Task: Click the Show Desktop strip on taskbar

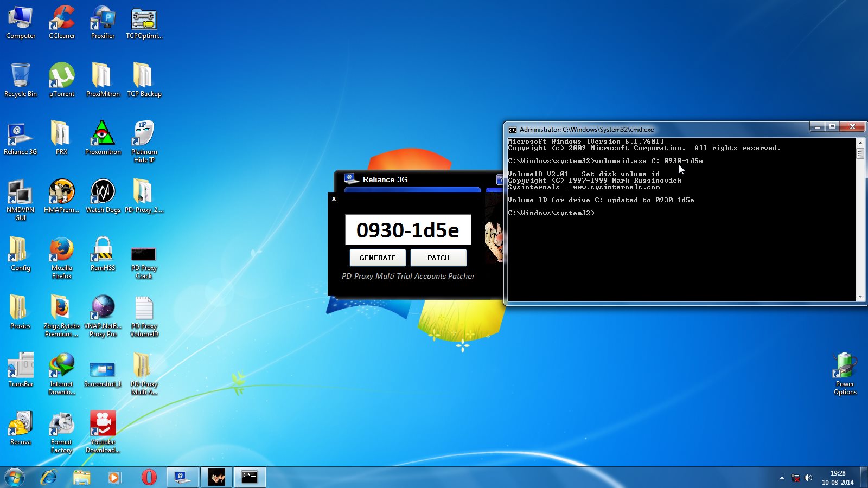Action: [x=864, y=477]
